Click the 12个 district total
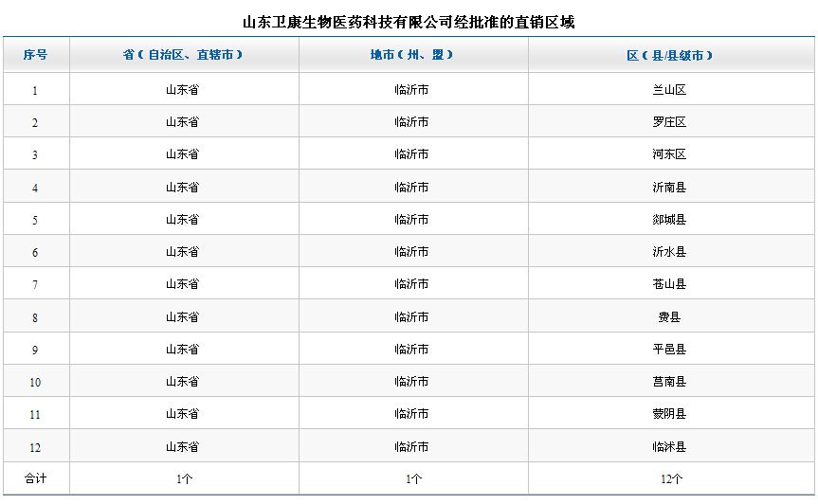 [671, 479]
